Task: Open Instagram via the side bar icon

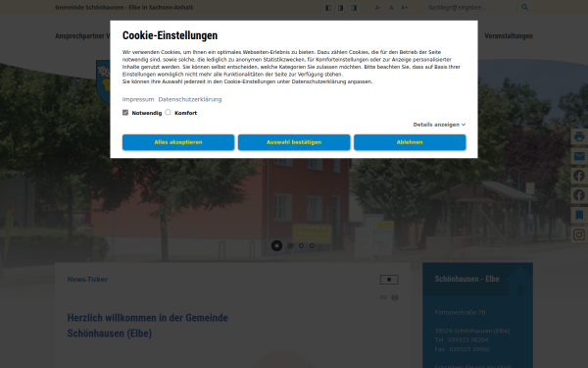Action: point(579,235)
